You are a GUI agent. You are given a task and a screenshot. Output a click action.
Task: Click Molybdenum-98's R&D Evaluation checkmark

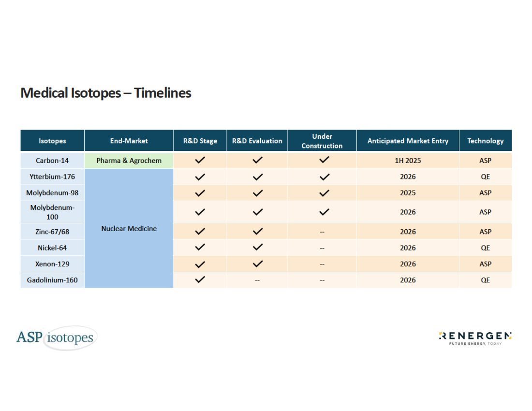[x=258, y=193]
